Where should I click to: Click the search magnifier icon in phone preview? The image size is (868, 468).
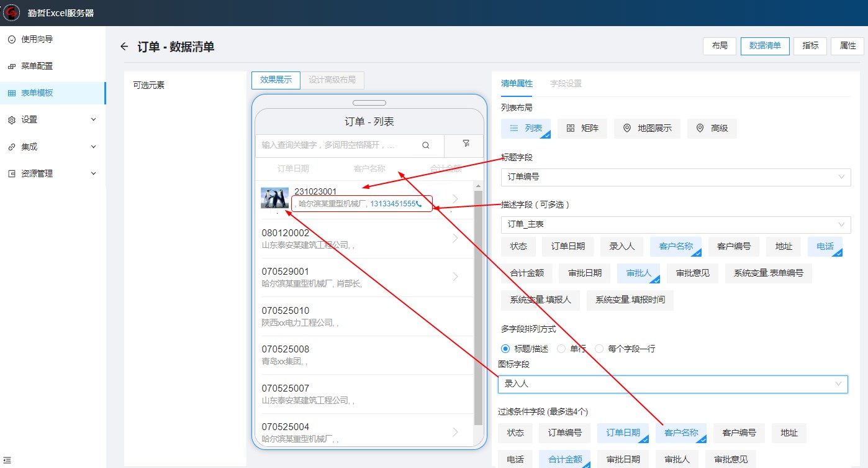[x=425, y=145]
